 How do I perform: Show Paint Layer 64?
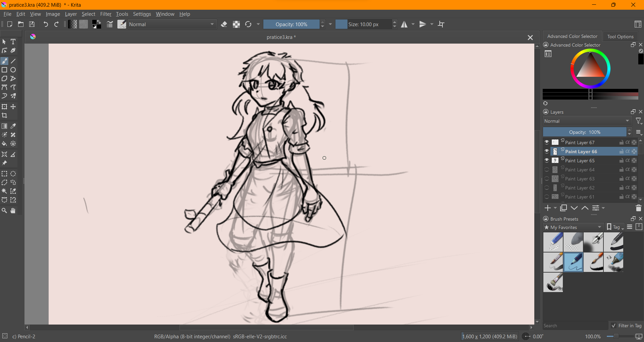click(547, 170)
